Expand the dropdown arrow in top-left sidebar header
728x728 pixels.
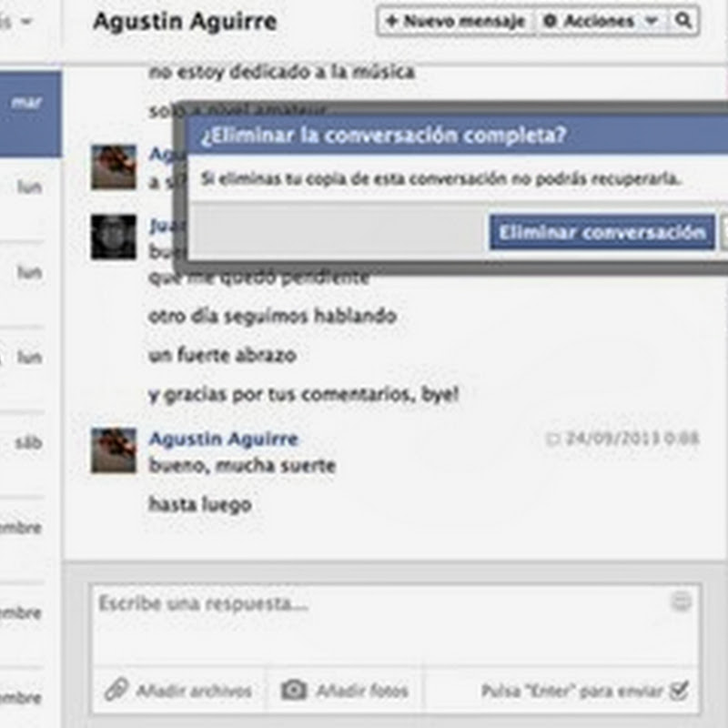pyautogui.click(x=27, y=22)
